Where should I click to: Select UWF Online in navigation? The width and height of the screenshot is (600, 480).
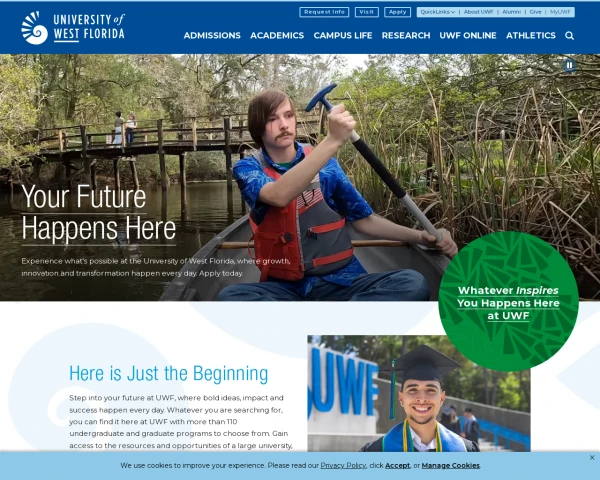click(x=468, y=35)
